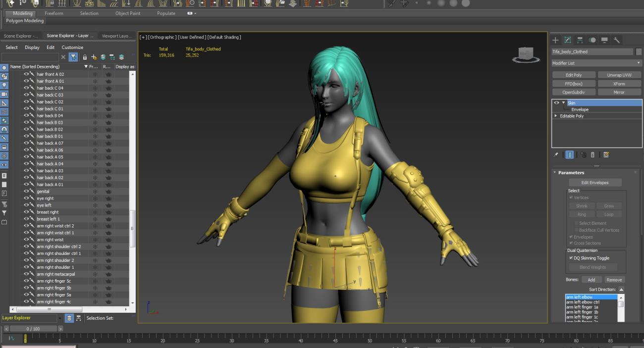Click the lock cell edits icon
The image size is (644, 348).
coord(85,57)
